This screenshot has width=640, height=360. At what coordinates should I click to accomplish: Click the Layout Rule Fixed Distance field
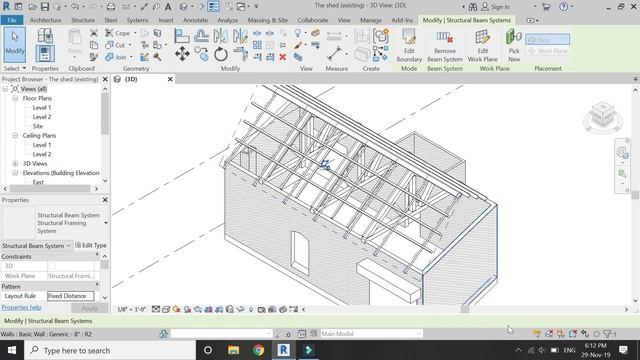[70, 296]
